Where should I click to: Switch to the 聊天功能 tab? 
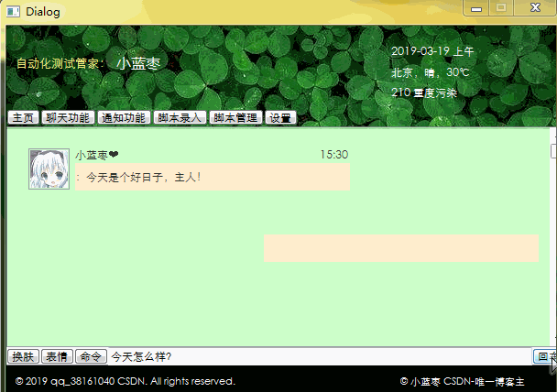coord(68,117)
